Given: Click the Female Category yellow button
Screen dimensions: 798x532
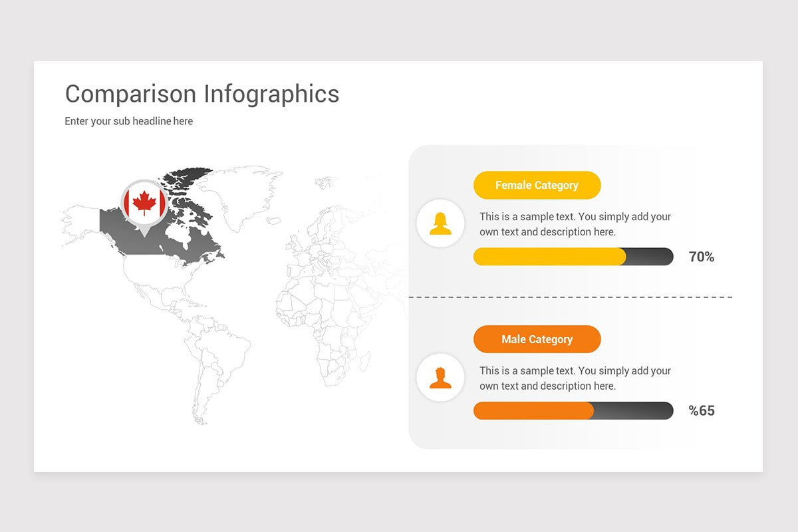Looking at the screenshot, I should [537, 185].
